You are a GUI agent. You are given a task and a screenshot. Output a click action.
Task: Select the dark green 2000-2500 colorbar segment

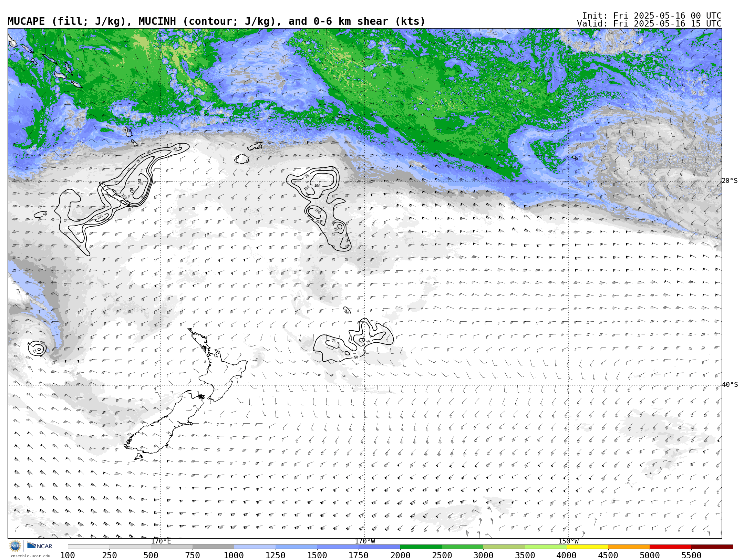(421, 547)
